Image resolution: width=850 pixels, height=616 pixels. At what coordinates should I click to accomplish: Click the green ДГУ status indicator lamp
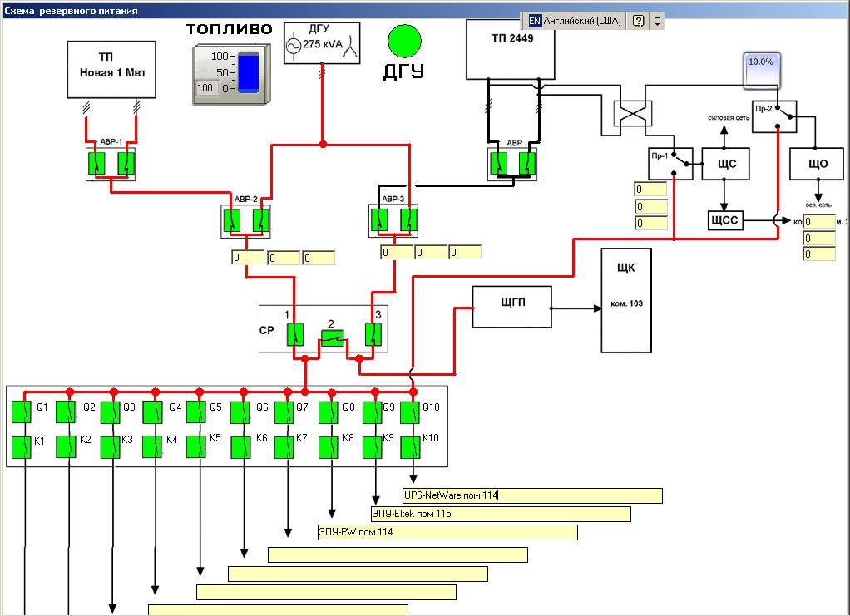[x=404, y=42]
